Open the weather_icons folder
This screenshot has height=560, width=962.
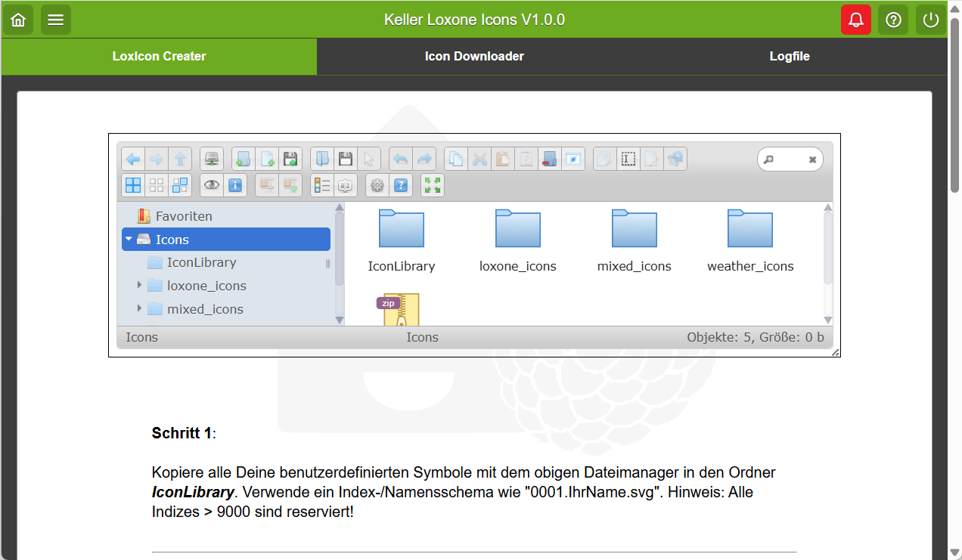(x=750, y=228)
